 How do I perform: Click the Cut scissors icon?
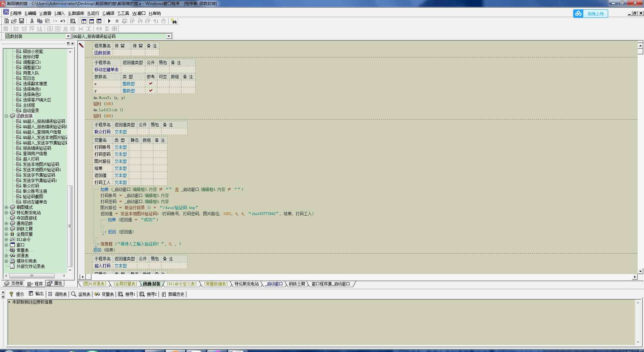[32, 21]
